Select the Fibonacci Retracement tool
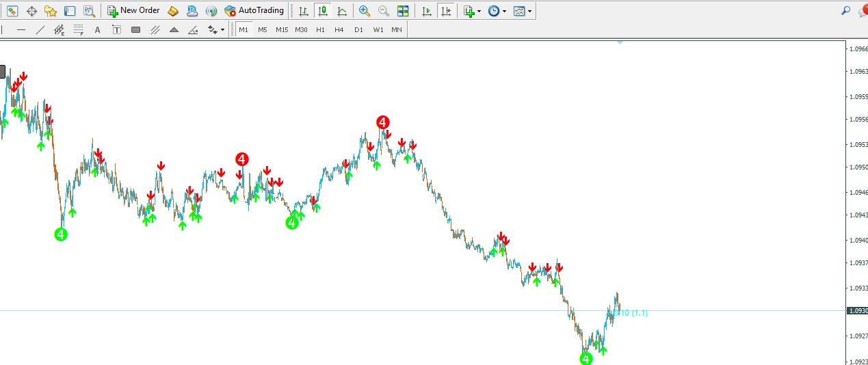This screenshot has height=365, width=868. pyautogui.click(x=79, y=29)
